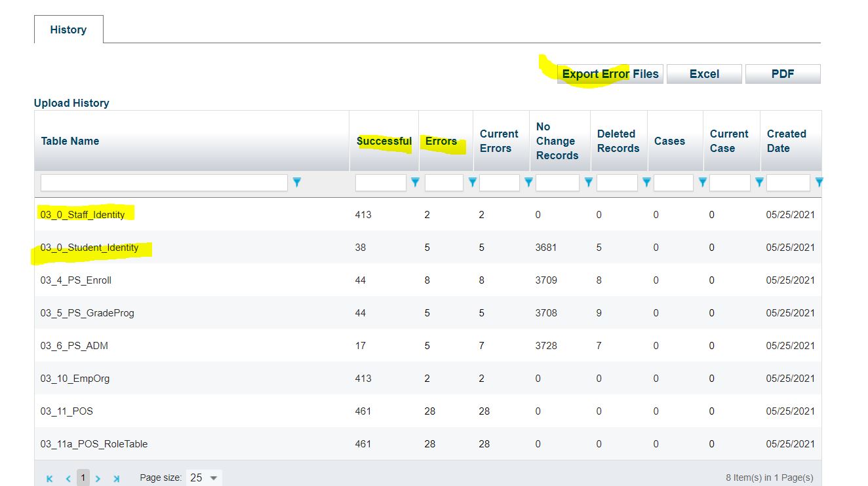Click successful count 38 for Student_Identity
This screenshot has width=868, height=486.
[361, 248]
